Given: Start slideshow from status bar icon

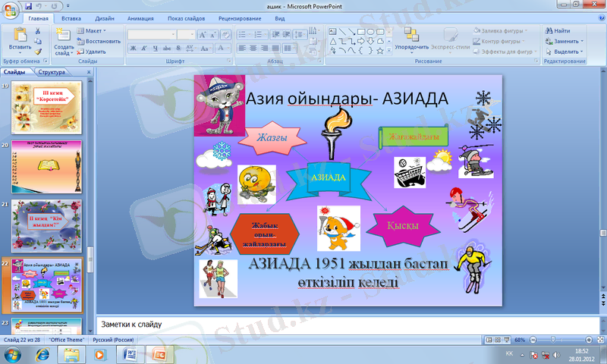Looking at the screenshot, I should pos(506,340).
